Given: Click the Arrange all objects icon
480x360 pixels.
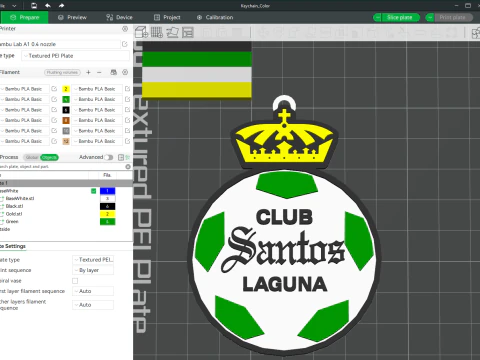Looking at the screenshot, I should coord(188,32).
